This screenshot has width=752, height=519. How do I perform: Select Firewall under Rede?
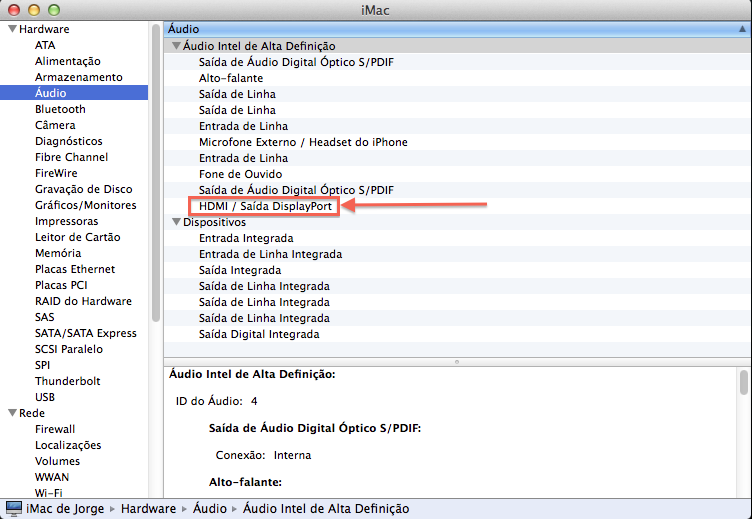pyautogui.click(x=55, y=429)
